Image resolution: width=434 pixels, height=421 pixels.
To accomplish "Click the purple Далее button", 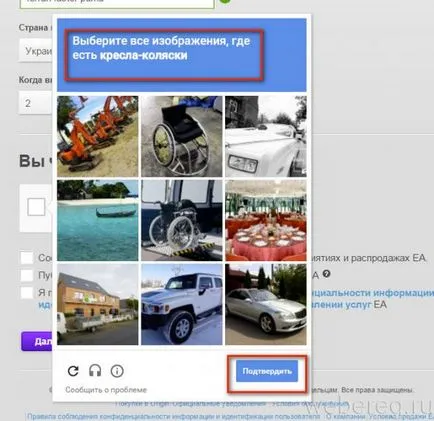I will coord(37,341).
